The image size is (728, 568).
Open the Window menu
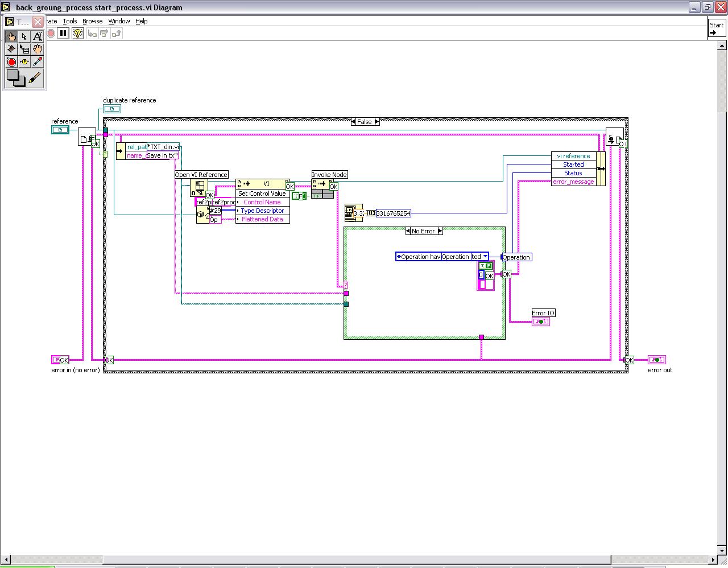[119, 21]
